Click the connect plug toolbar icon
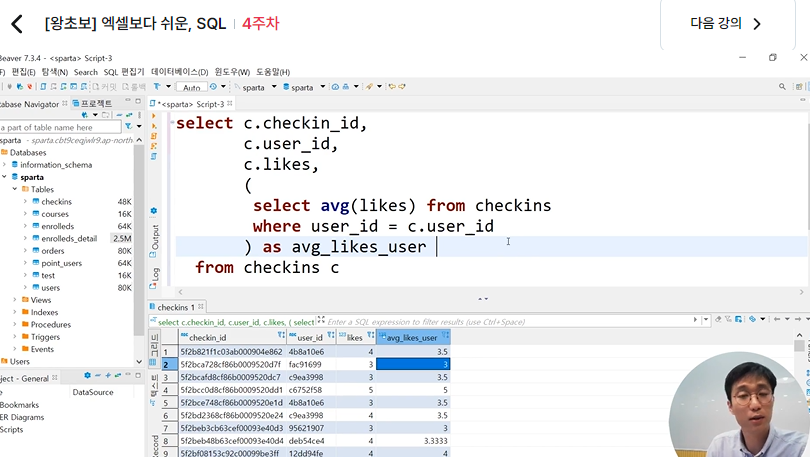The height and width of the screenshot is (457, 810). tap(9, 87)
